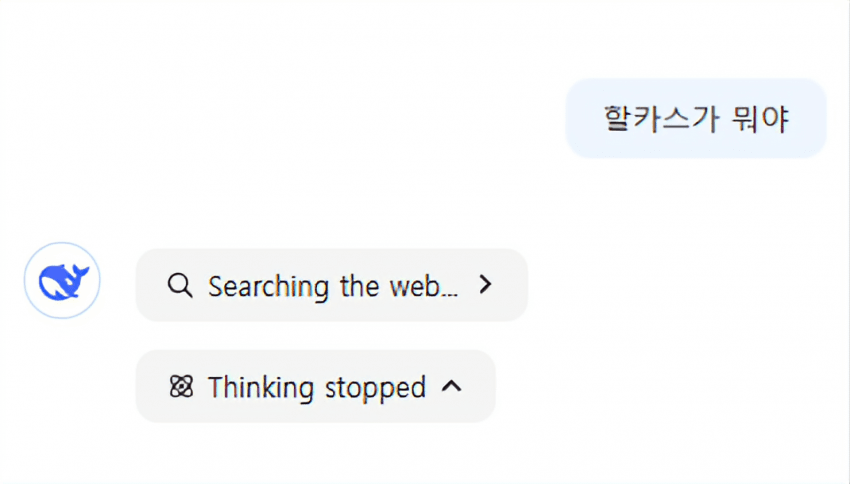Click the DeepSeek whale avatar icon

(x=62, y=281)
